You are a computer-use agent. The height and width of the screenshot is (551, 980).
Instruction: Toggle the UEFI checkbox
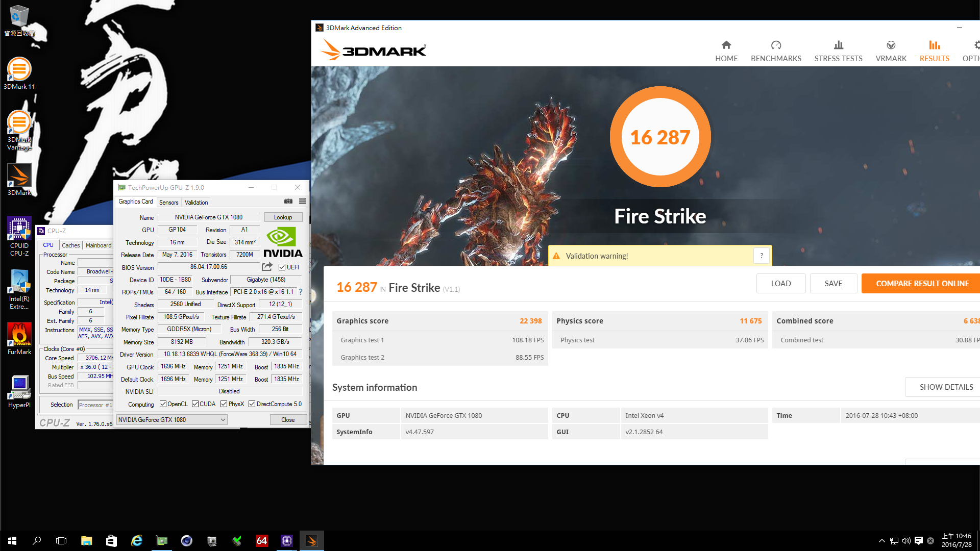pos(282,267)
